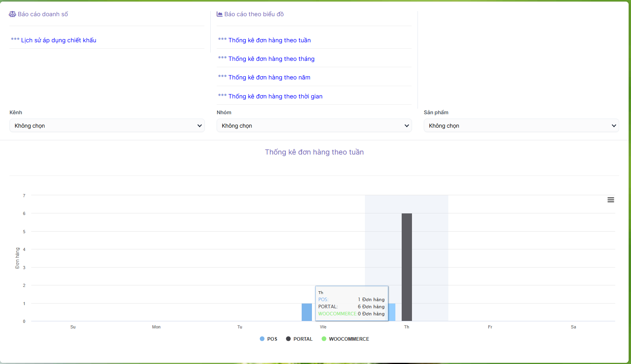Click the dots icon before Thống kê đơn hàng theo thời gian
Screen dimensions: 631x364
coord(222,95)
